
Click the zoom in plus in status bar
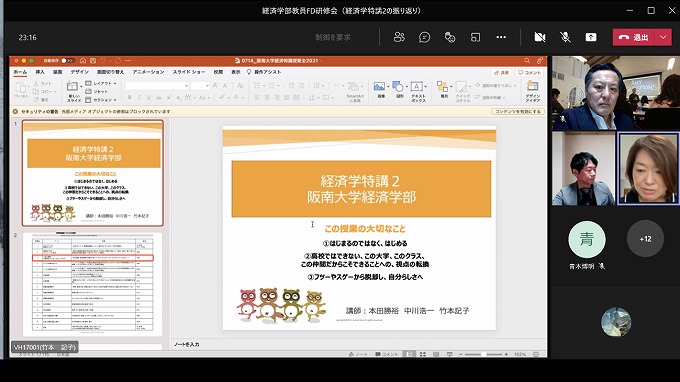point(506,354)
